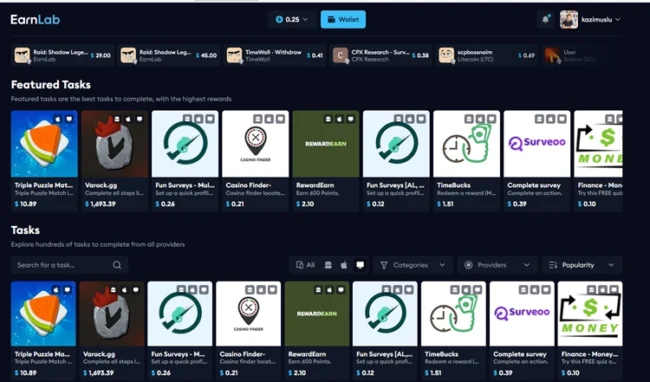Open Tasks list Fun Surveys $0.26 icon
This screenshot has height=382, width=650.
click(180, 314)
